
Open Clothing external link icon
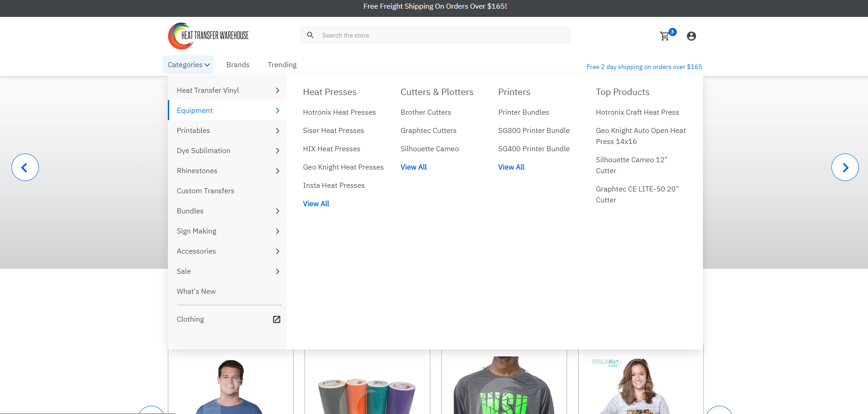[x=277, y=319]
